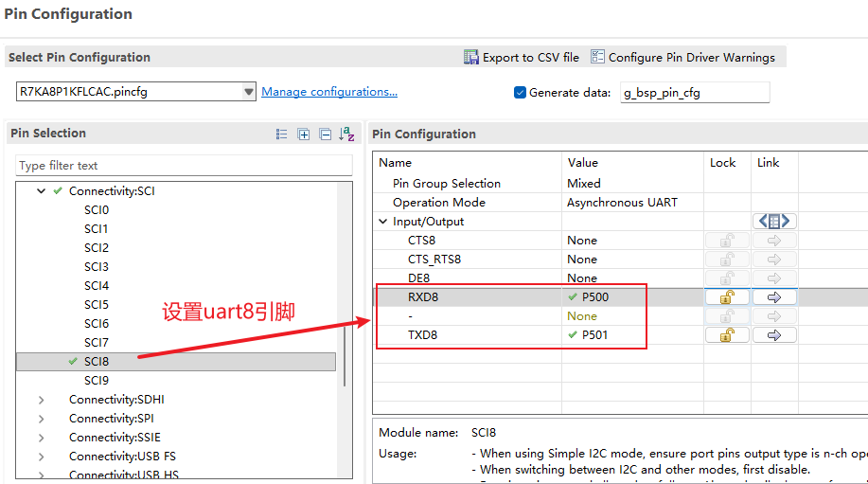Toggle lock for RXD8 pin
The image size is (868, 484).
click(x=727, y=297)
